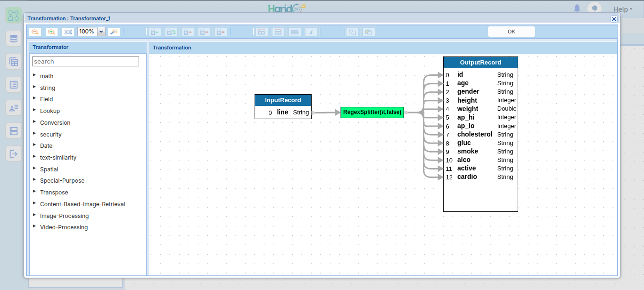This screenshot has width=644, height=290.
Task: Click the zoom out magnifier icon
Action: [35, 32]
